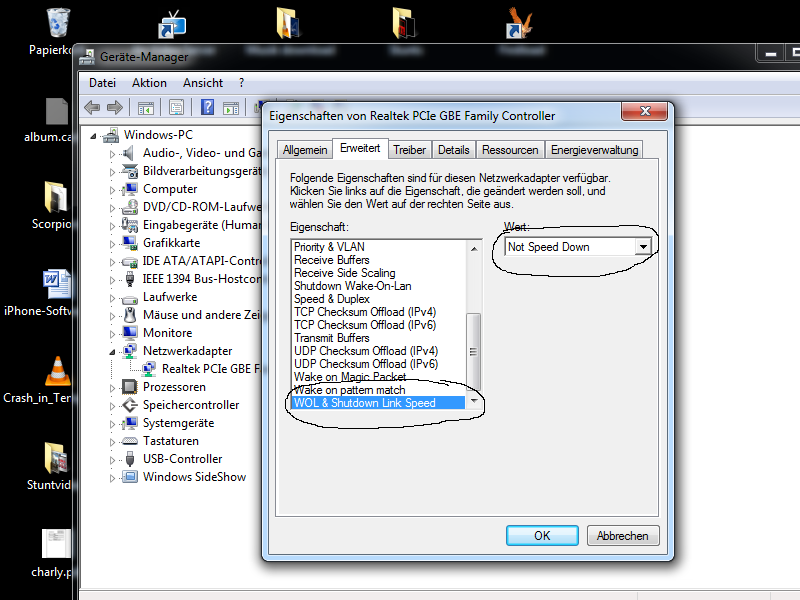Screen dimensions: 800x600
Task: Expand the Systemgeräte node arrow
Action: coord(112,423)
